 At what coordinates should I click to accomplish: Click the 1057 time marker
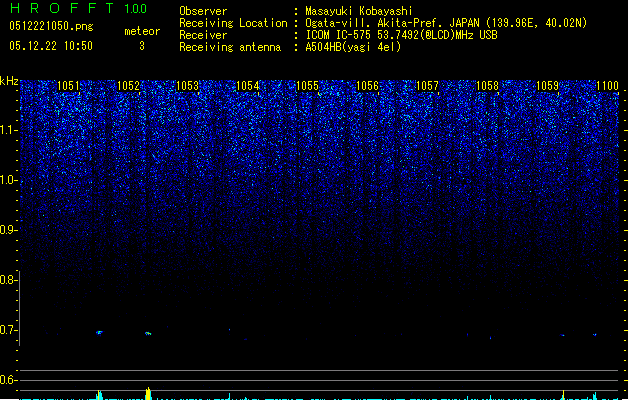(x=428, y=85)
